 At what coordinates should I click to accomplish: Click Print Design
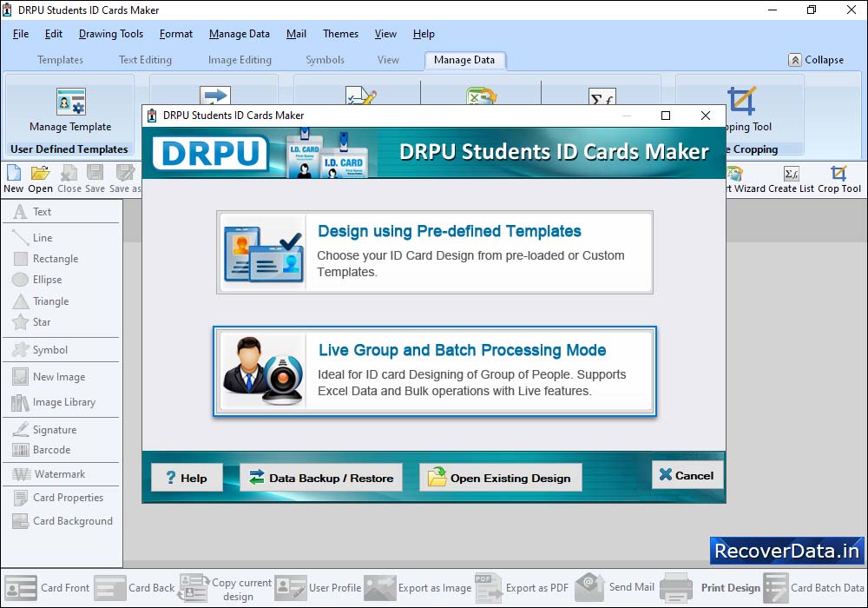point(710,587)
